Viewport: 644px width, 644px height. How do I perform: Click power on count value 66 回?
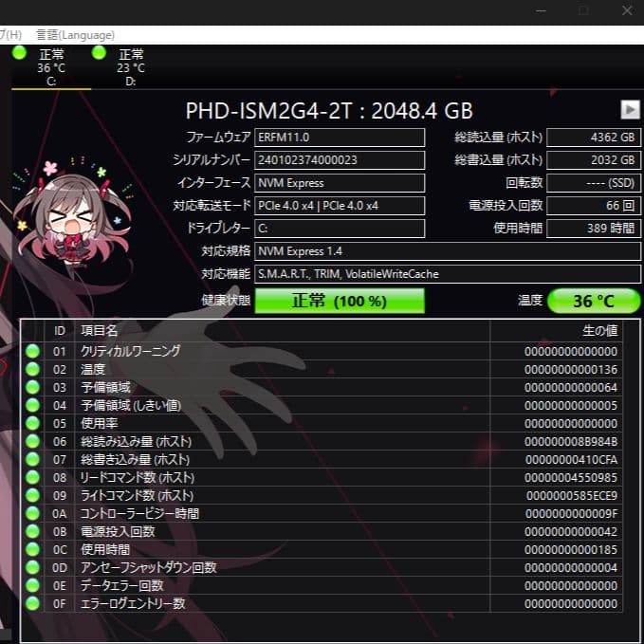pyautogui.click(x=594, y=206)
